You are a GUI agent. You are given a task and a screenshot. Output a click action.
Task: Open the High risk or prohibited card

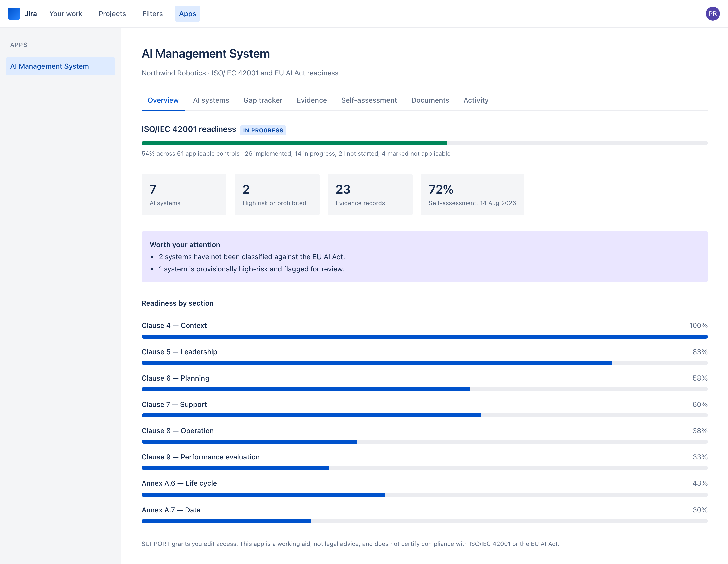(277, 195)
